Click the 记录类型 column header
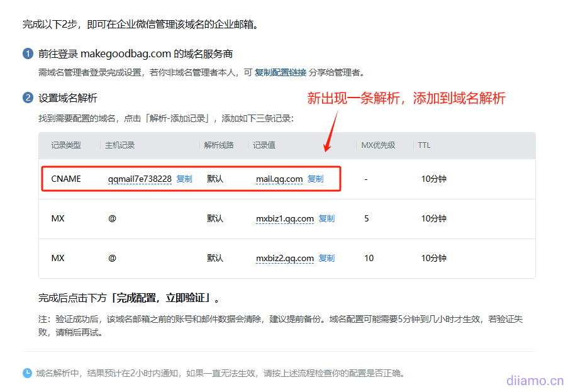The width and height of the screenshot is (573, 392). point(66,145)
